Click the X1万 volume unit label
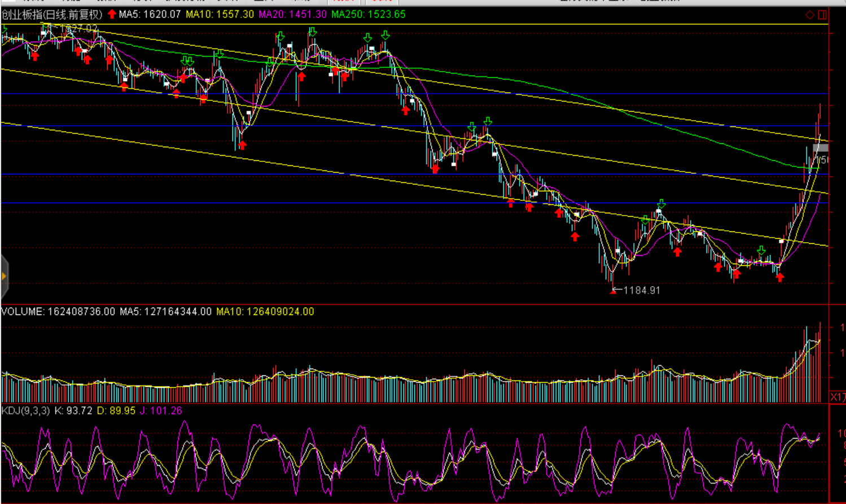This screenshot has width=846, height=504. tap(838, 397)
